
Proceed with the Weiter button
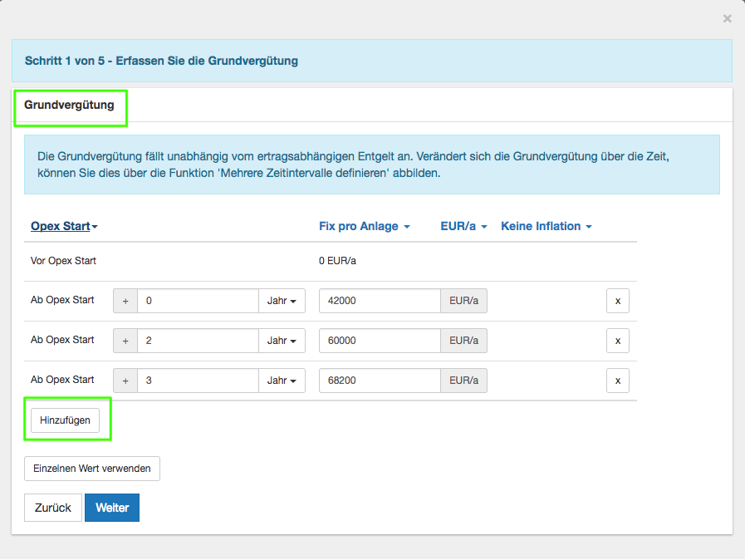click(x=112, y=508)
